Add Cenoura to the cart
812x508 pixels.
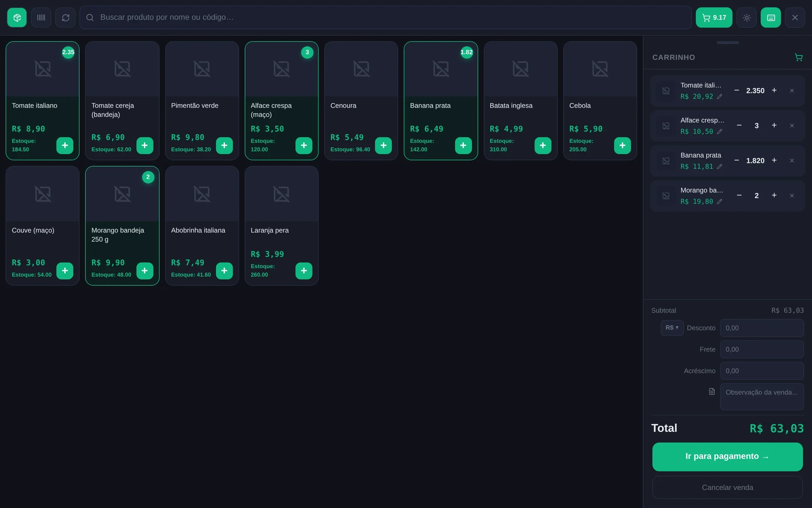pyautogui.click(x=383, y=145)
